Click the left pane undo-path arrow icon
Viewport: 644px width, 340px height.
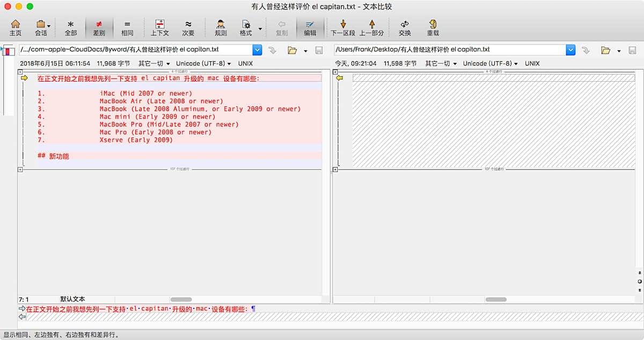coord(272,50)
